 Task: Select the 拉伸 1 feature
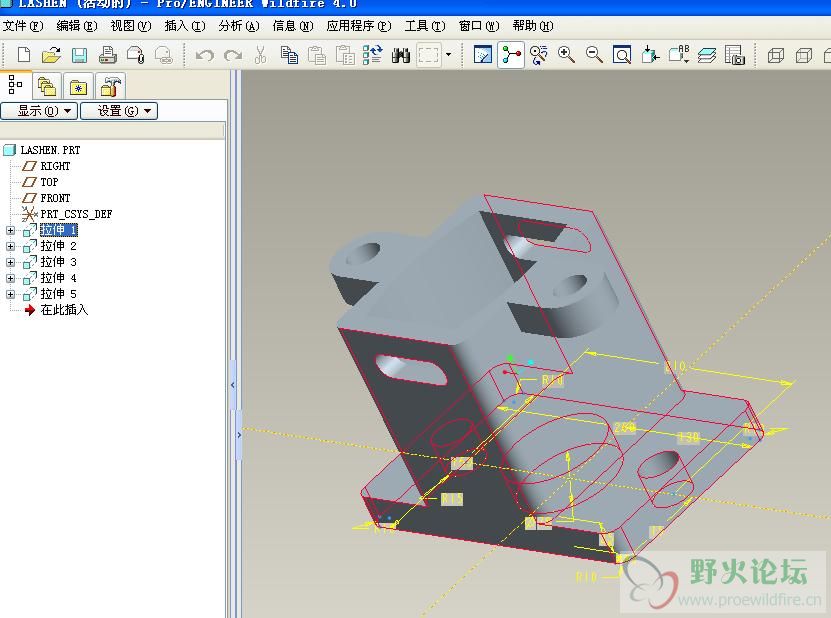point(58,230)
